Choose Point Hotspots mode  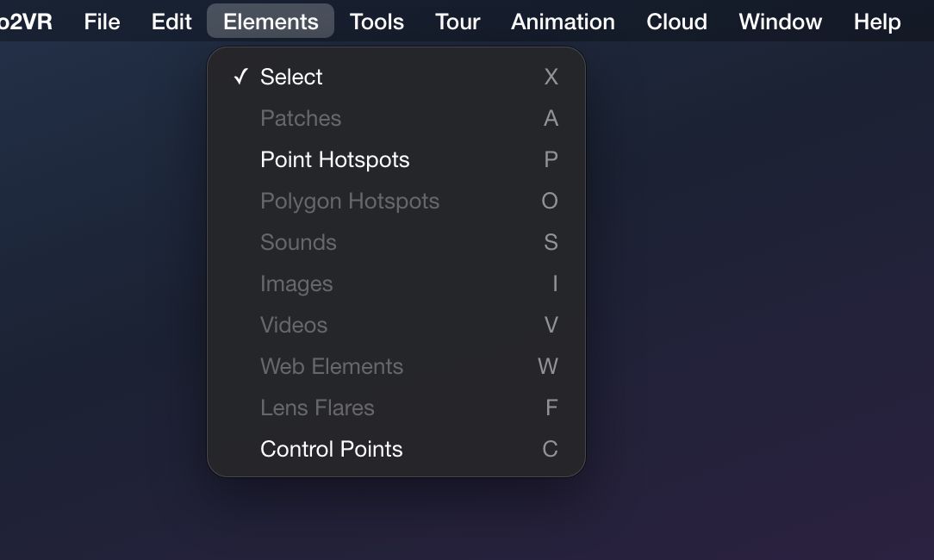tap(396, 159)
